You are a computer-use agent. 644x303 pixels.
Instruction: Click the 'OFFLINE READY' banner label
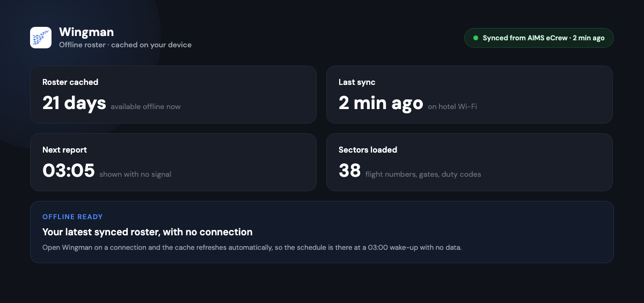click(x=72, y=217)
